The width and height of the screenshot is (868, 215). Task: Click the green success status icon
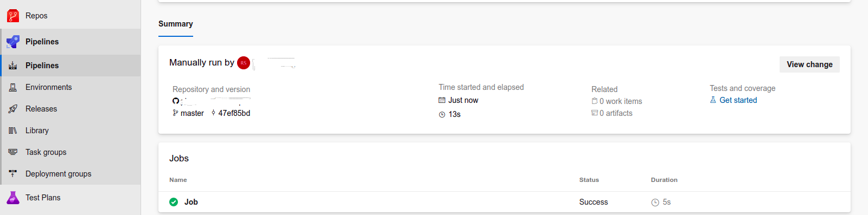coord(174,202)
